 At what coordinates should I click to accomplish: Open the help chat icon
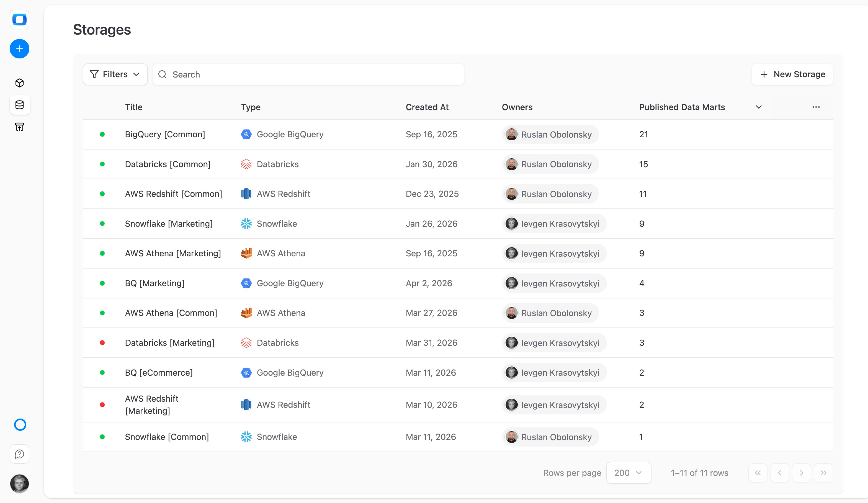click(x=20, y=454)
